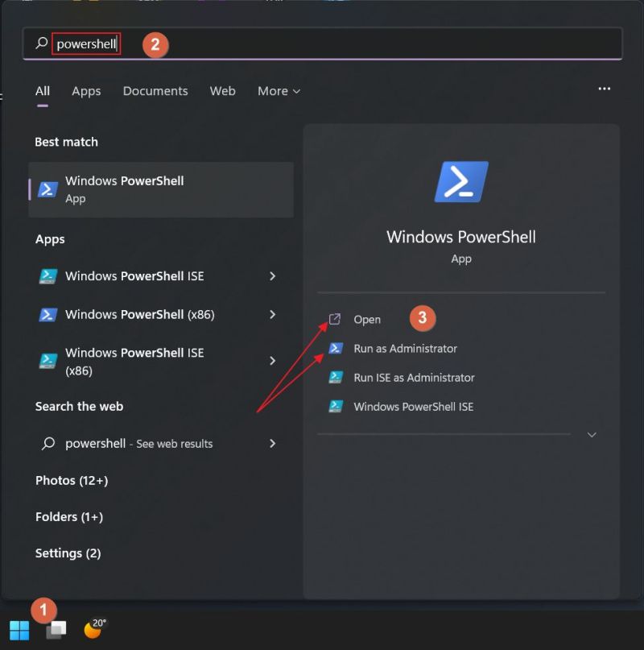Viewport: 644px width, 650px height.
Task: Switch to the Documents tab
Action: click(x=155, y=91)
